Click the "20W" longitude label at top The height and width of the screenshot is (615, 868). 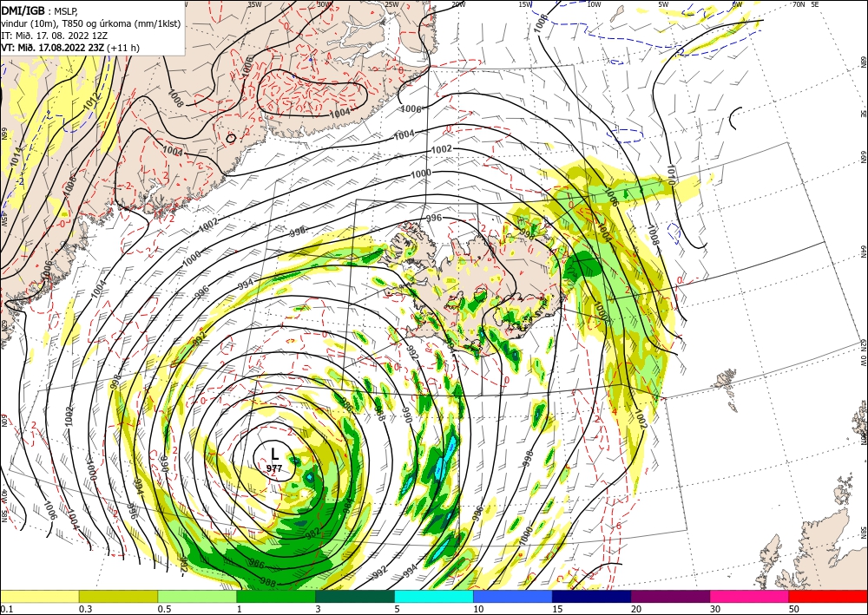[x=457, y=4]
